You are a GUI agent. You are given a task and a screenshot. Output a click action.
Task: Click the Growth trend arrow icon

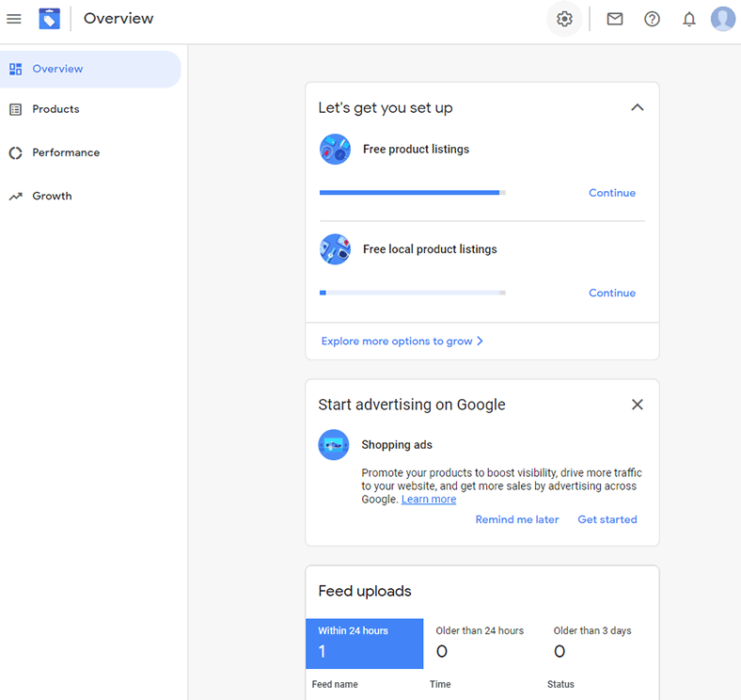tap(16, 197)
